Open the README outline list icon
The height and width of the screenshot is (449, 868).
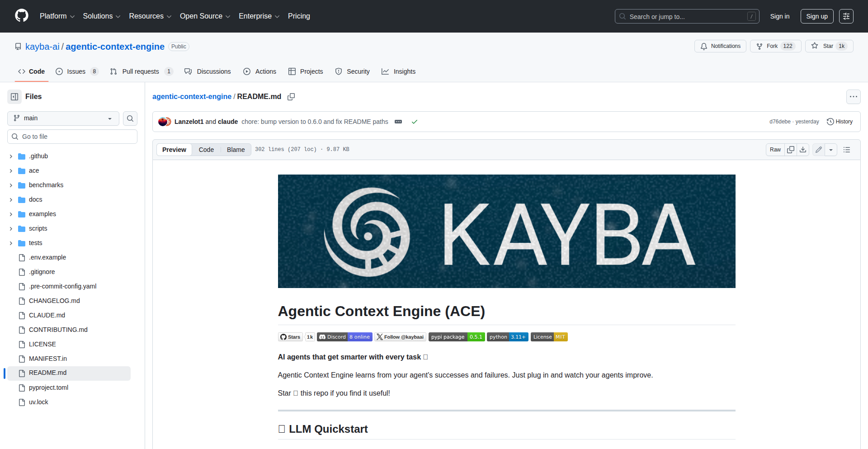pyautogui.click(x=847, y=150)
